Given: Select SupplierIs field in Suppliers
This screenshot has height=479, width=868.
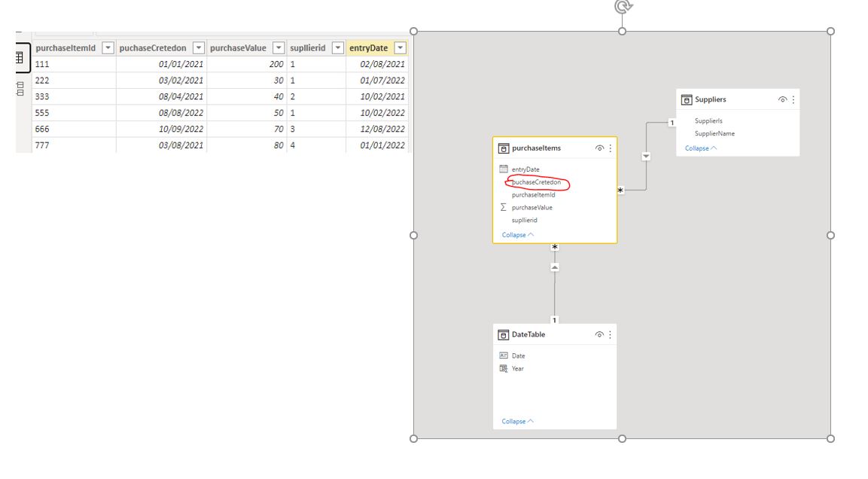Looking at the screenshot, I should 708,121.
